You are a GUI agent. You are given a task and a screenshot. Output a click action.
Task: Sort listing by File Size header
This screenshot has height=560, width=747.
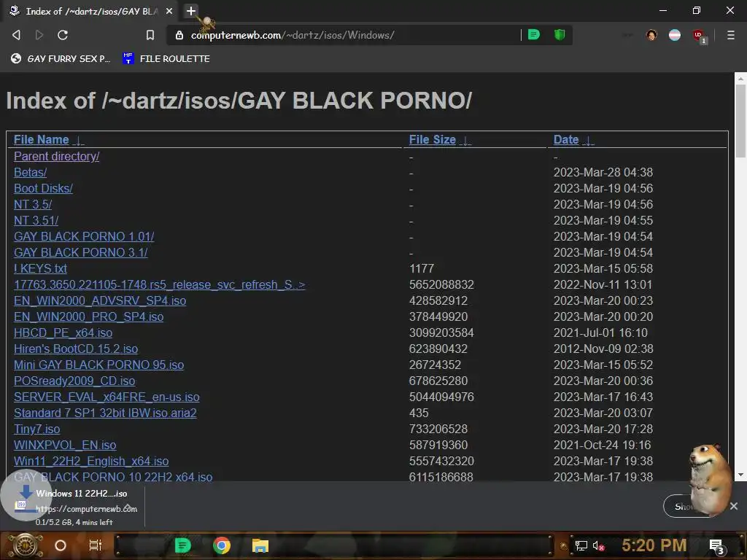[433, 139]
